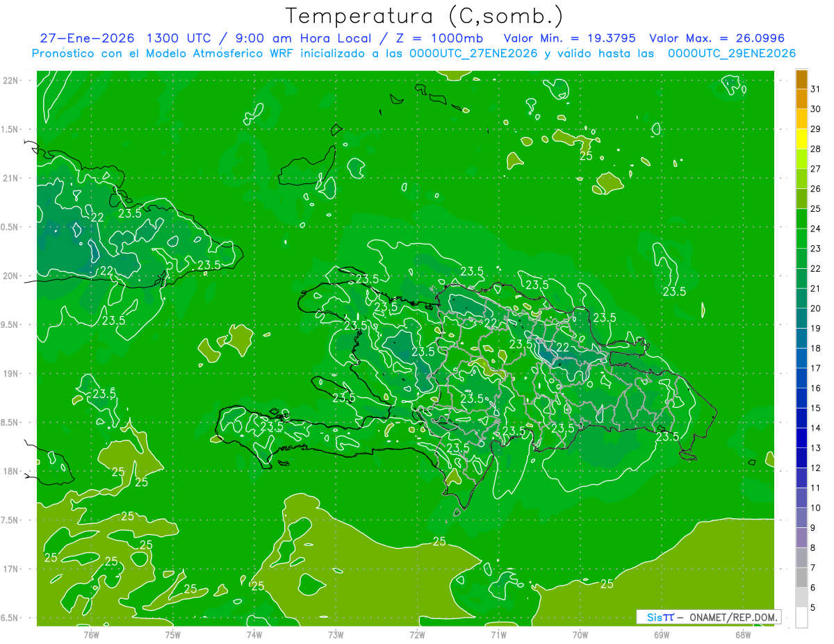Image resolution: width=834 pixels, height=644 pixels.
Task: Select the date text '27-Ene-2026'
Action: (x=88, y=38)
